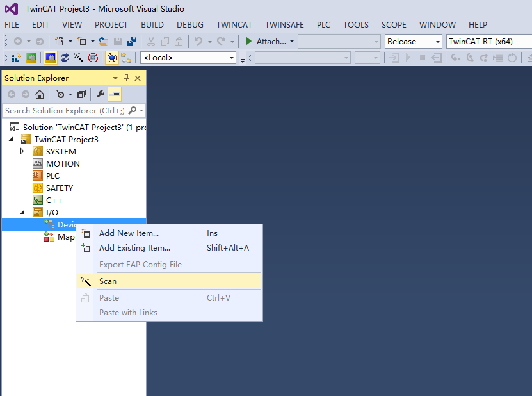The width and height of the screenshot is (532, 396).
Task: Select the SYSTEM tree item
Action: (x=61, y=151)
